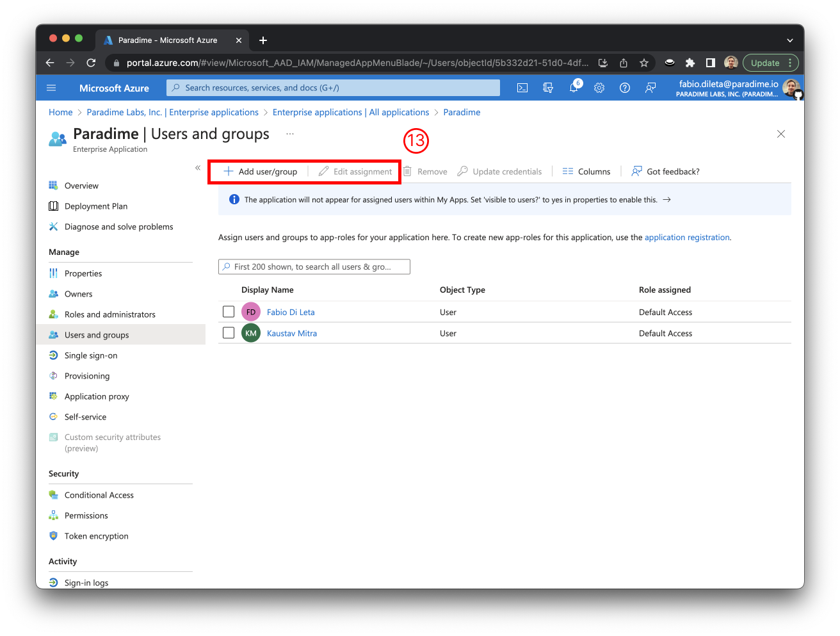Click the Kaustav Mitra user link
840x636 pixels.
[292, 333]
